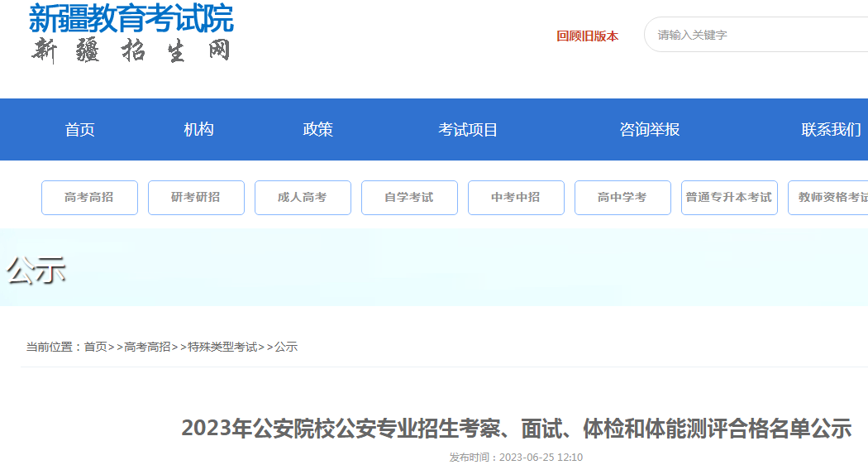Click the 新疆教育考试院 site logo
The image size is (868, 465).
point(131,33)
